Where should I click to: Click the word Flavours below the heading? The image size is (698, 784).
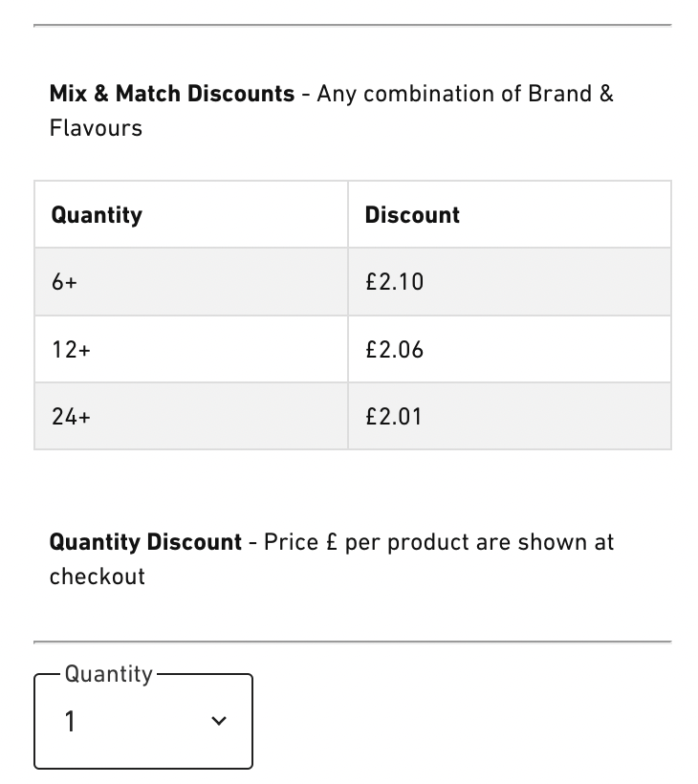pyautogui.click(x=96, y=128)
